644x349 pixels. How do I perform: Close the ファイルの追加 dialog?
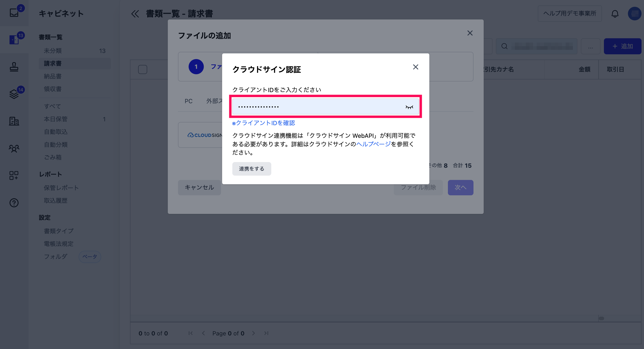point(470,33)
